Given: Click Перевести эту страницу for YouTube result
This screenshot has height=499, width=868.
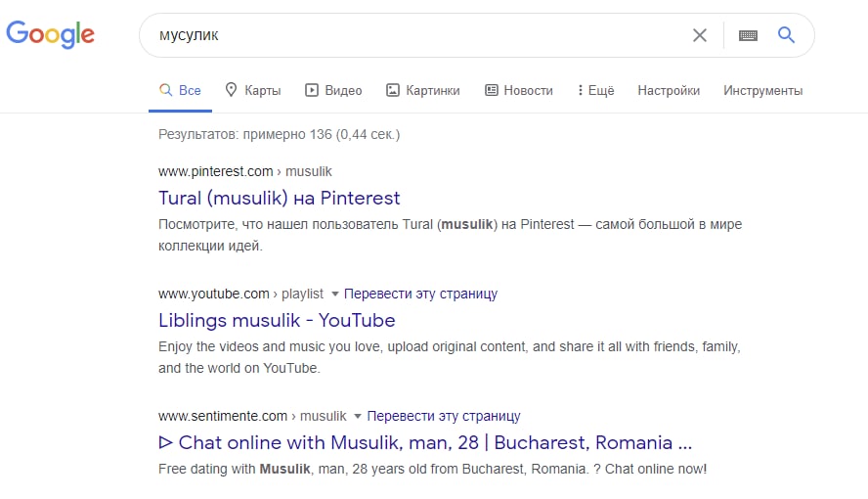Looking at the screenshot, I should (420, 294).
